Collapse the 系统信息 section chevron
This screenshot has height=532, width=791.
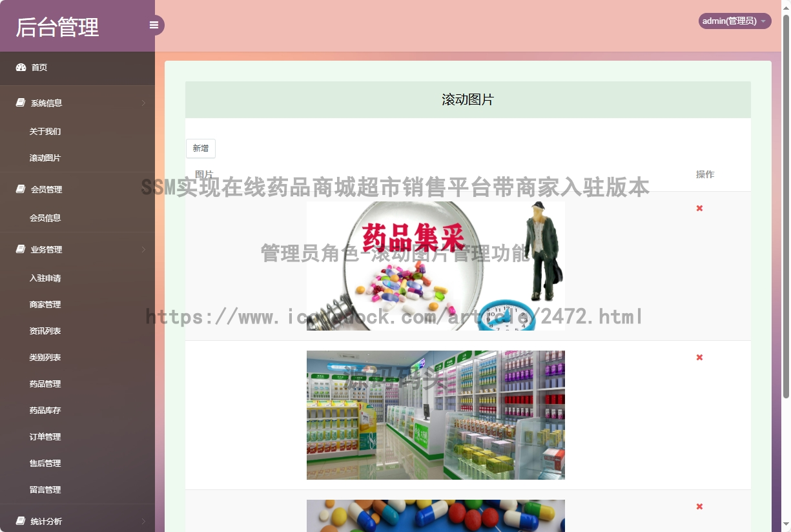[143, 103]
